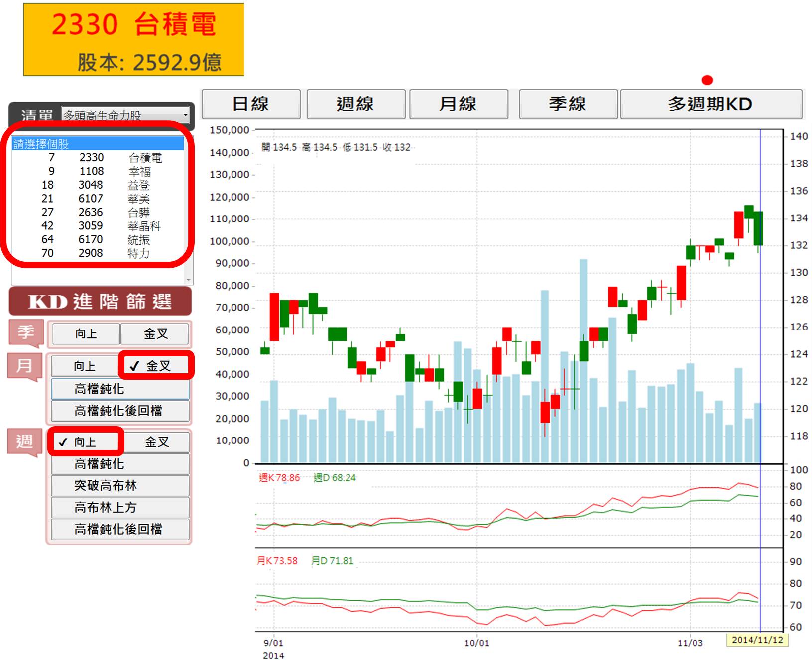Expand the 多頭高生命力股 list dropdown
The image size is (812, 660).
(185, 115)
